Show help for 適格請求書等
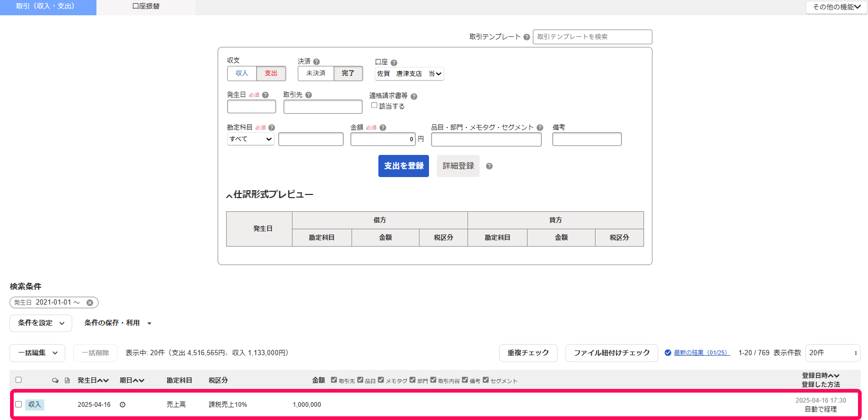The image size is (868, 420). pyautogui.click(x=414, y=96)
